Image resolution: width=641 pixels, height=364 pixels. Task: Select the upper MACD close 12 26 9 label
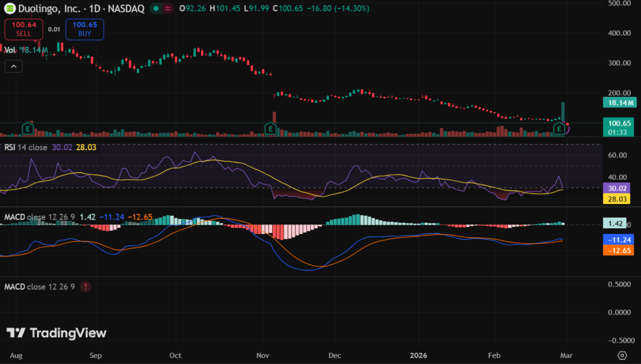(x=39, y=217)
